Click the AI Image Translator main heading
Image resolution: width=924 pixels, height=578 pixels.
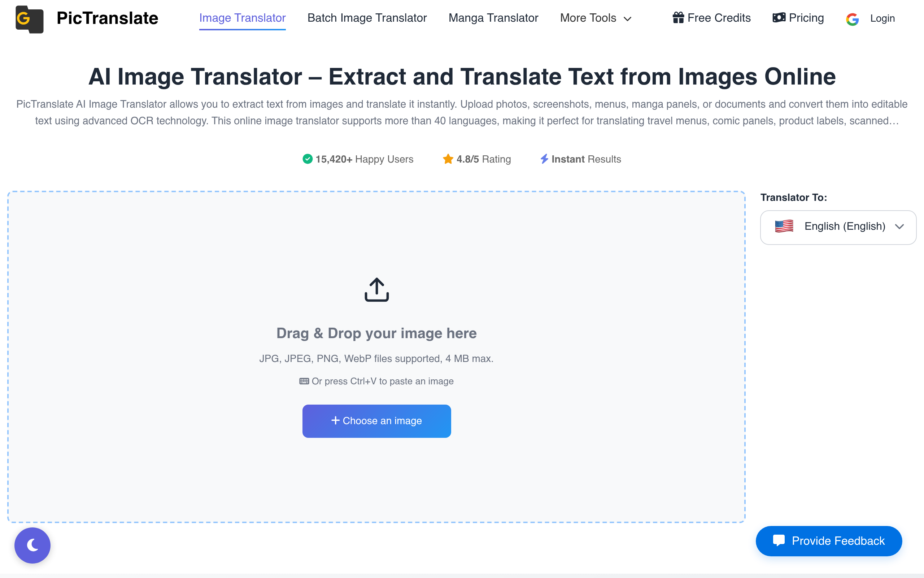462,77
